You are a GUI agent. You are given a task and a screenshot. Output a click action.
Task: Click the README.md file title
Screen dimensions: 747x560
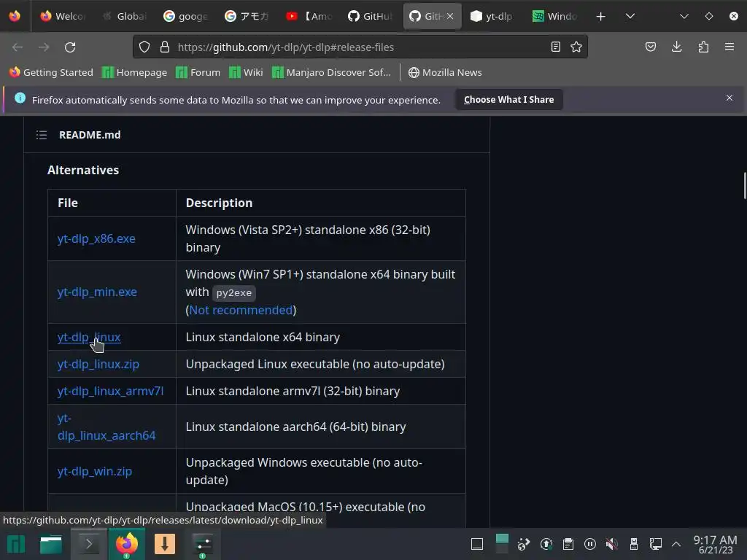(x=90, y=135)
